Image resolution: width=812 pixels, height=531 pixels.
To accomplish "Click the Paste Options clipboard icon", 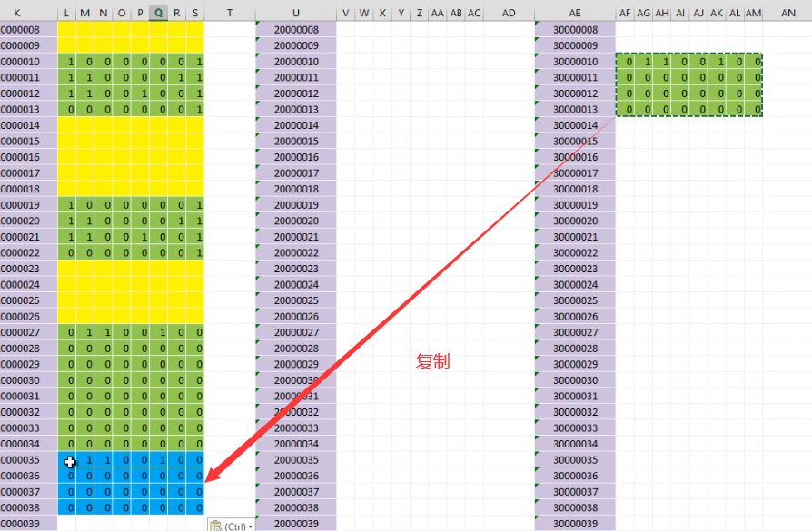I will pos(216,525).
